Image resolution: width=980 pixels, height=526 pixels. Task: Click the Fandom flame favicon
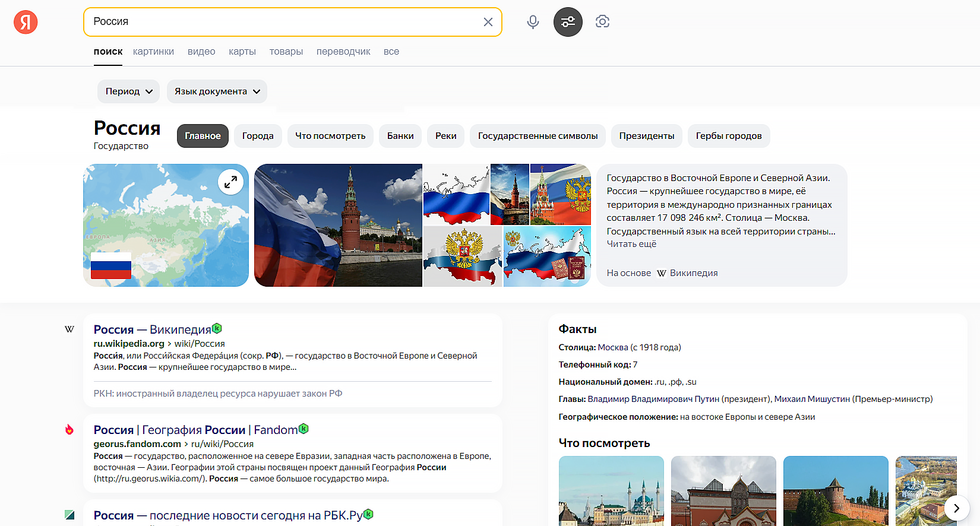tap(69, 429)
